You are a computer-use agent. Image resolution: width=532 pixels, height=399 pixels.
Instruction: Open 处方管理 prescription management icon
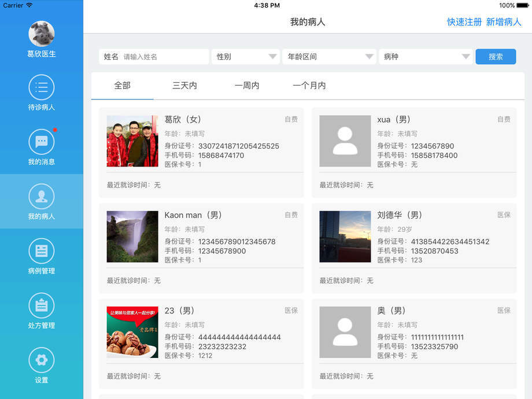41,305
